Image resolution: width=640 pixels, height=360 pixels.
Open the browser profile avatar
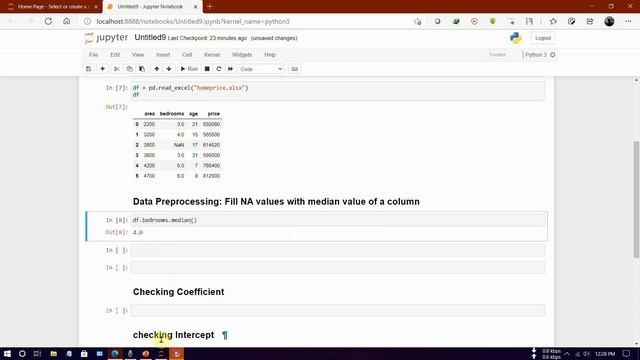click(x=609, y=21)
